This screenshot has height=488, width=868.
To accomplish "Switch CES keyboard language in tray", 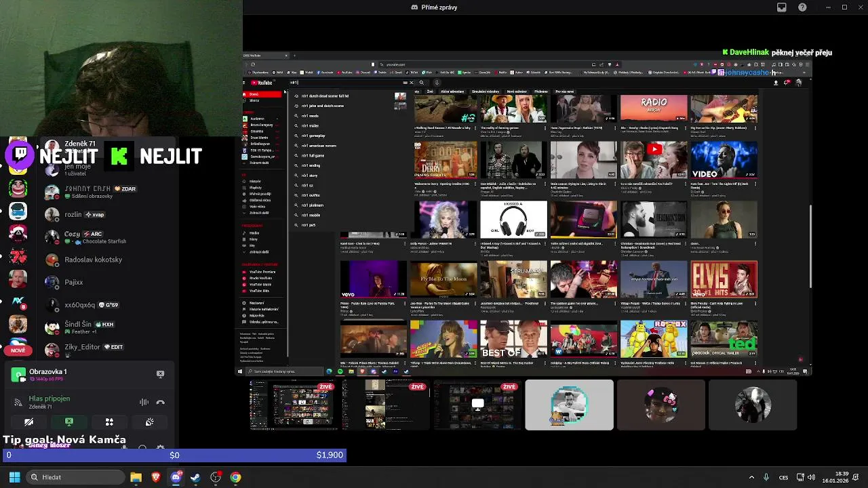I will pyautogui.click(x=784, y=477).
